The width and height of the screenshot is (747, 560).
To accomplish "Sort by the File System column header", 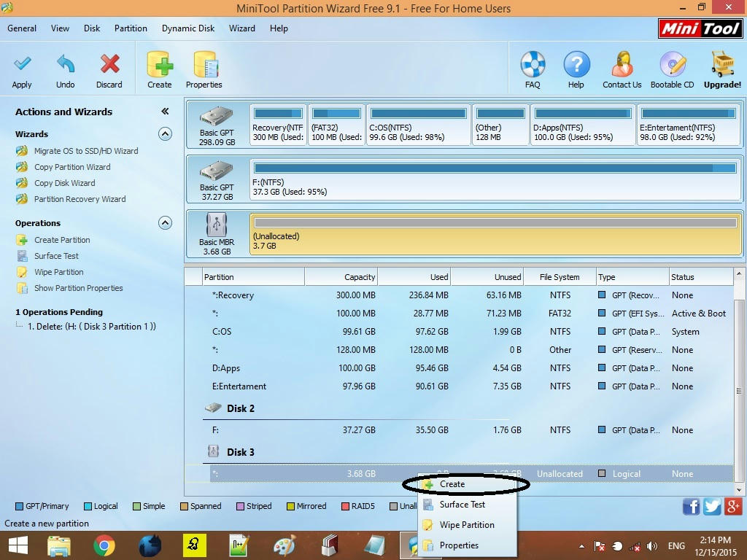I will click(x=560, y=277).
